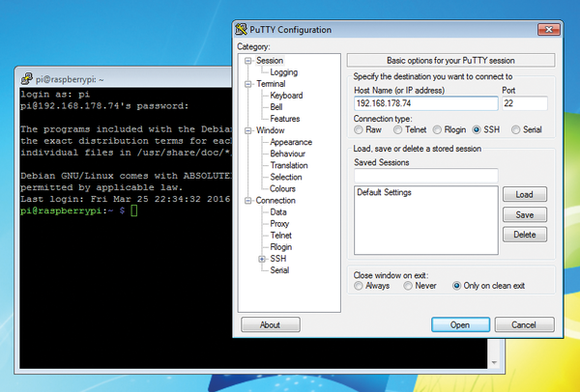Open the Behaviour settings category

click(x=288, y=154)
